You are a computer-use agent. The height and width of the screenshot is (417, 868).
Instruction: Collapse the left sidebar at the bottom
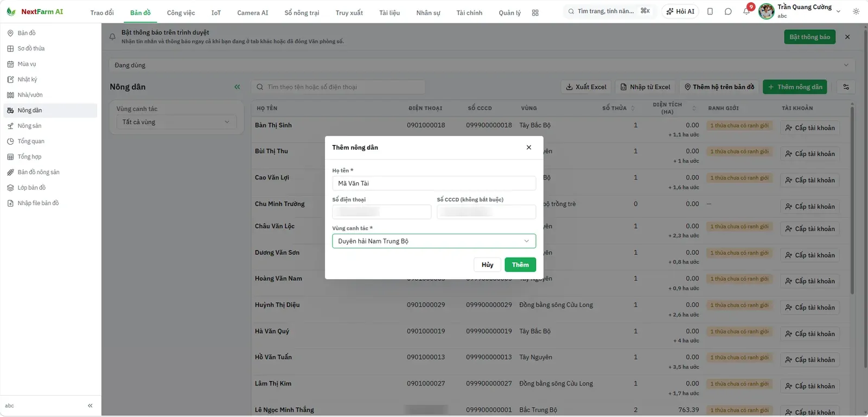tap(90, 406)
